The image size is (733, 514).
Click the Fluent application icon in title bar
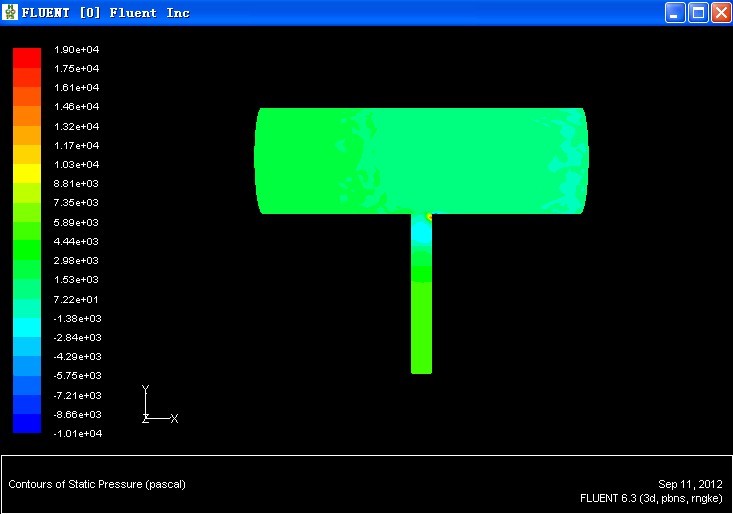(12, 12)
